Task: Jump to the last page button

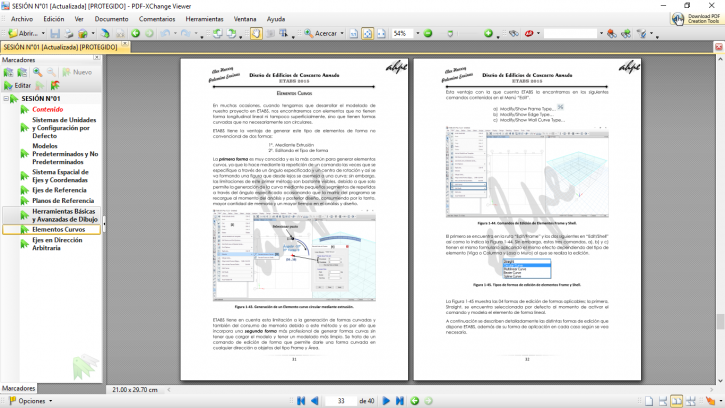Action: (400, 400)
